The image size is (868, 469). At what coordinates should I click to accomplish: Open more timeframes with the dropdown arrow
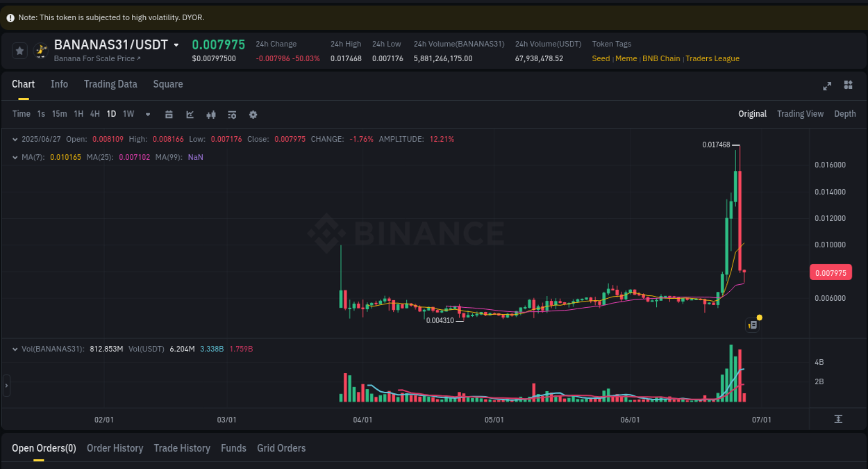point(147,114)
